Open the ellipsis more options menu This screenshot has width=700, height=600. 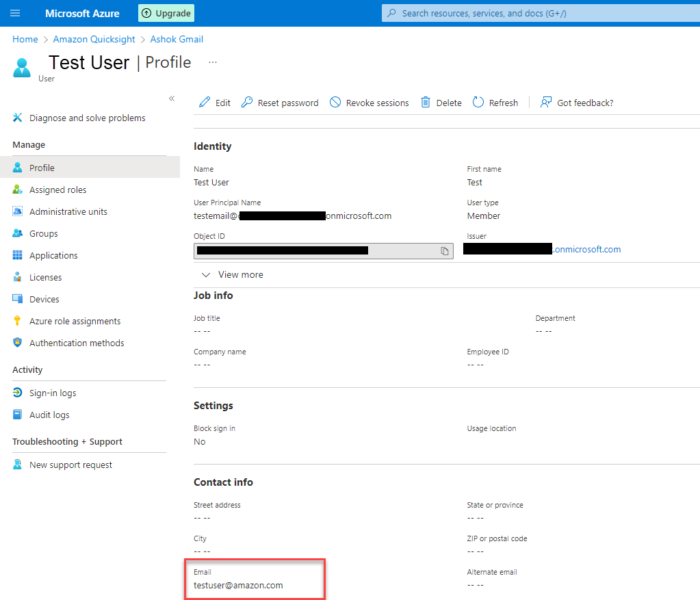coord(213,62)
